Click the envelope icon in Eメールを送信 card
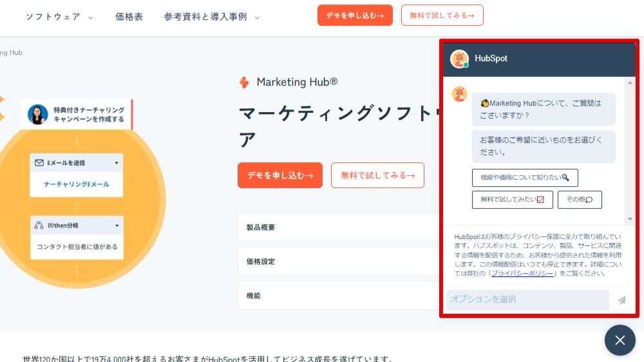Viewport: 644px width, 362px height. click(39, 163)
